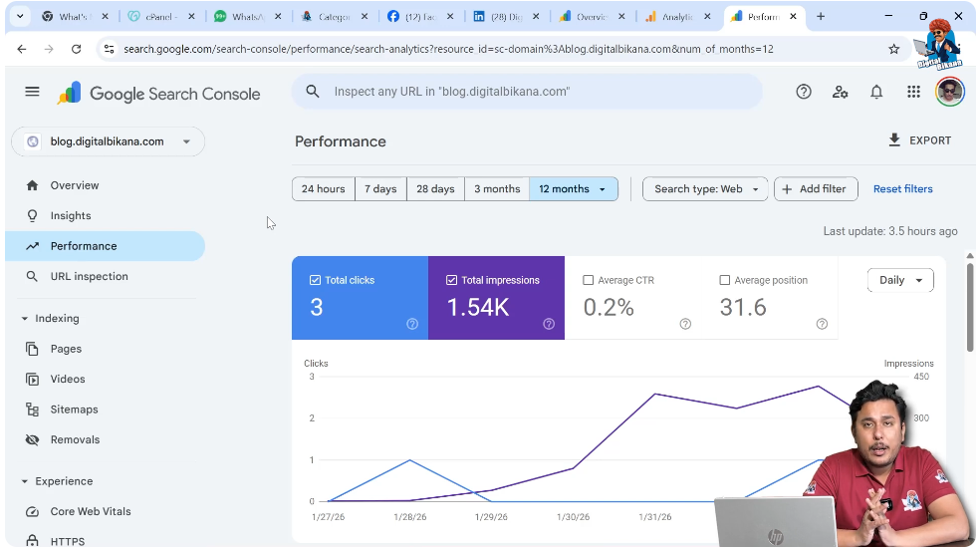Select Performance in the sidebar
Screen dimensions: 980x550
click(105, 246)
